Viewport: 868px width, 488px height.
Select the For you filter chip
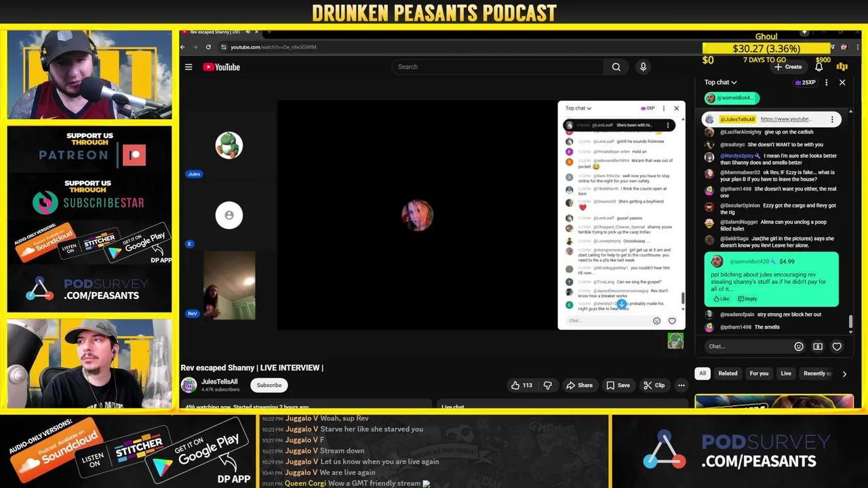(759, 373)
